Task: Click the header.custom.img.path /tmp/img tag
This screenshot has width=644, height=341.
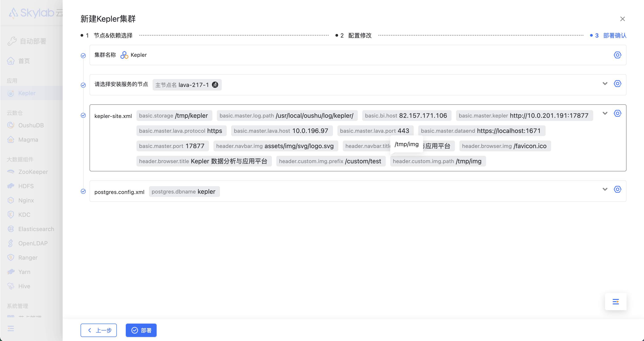Action: pyautogui.click(x=438, y=161)
